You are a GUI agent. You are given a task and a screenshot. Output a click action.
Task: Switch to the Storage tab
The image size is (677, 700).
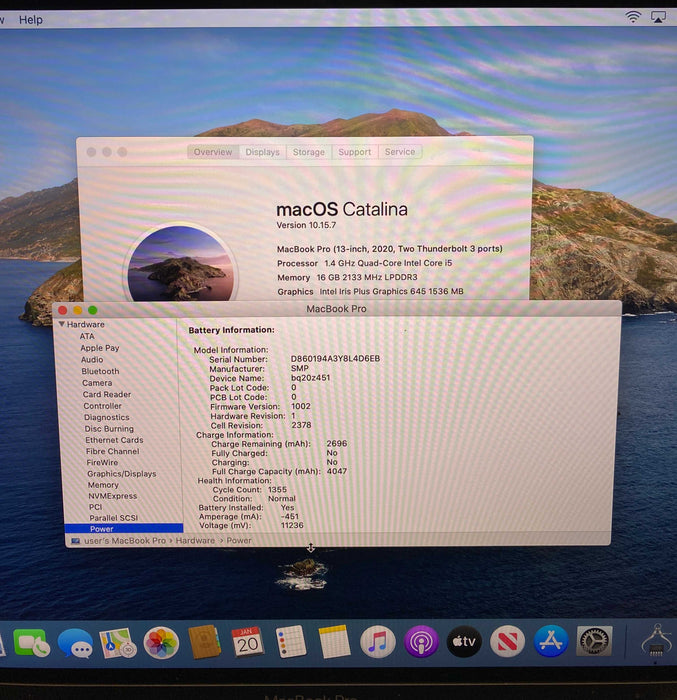coord(309,152)
